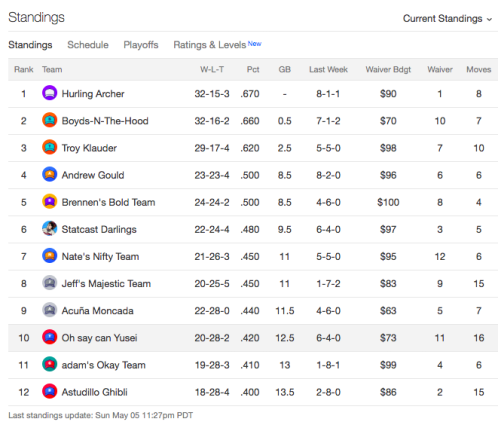Click Statcast Darlings photo avatar
The width and height of the screenshot is (498, 434).
pos(49,229)
